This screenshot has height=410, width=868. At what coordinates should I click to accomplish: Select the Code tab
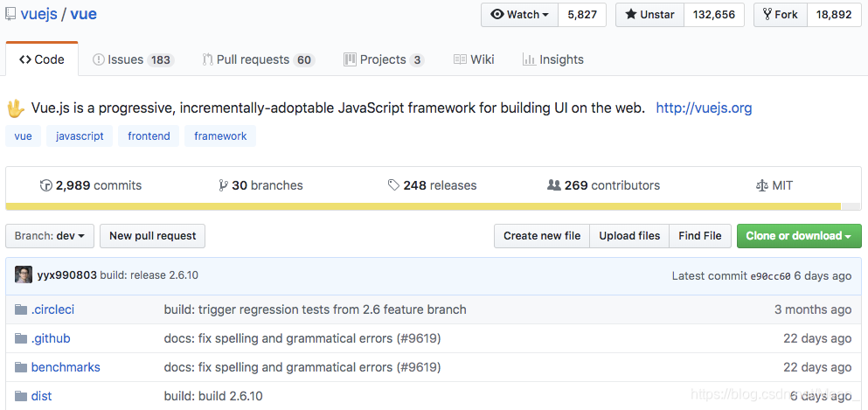41,59
